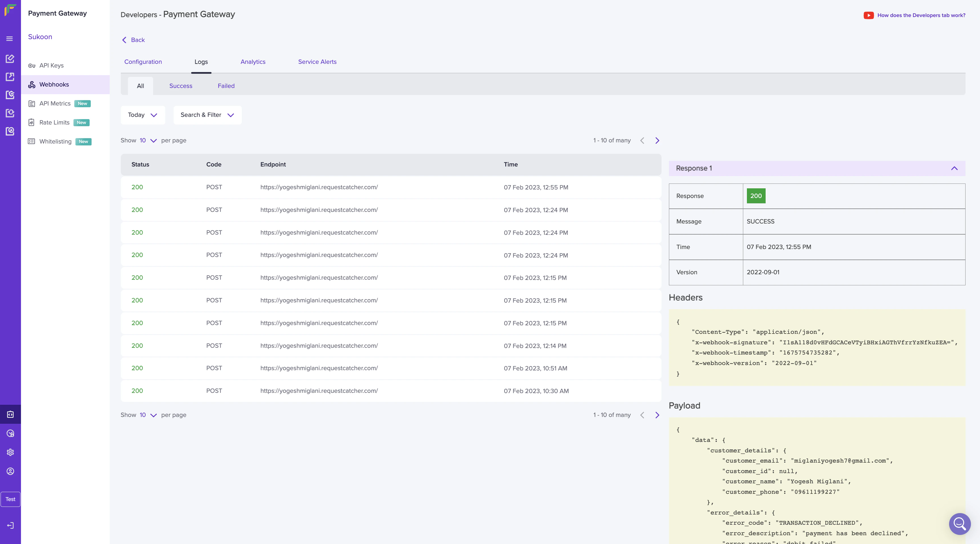Open Rate Limits menu item
The height and width of the screenshot is (544, 980).
pos(54,123)
